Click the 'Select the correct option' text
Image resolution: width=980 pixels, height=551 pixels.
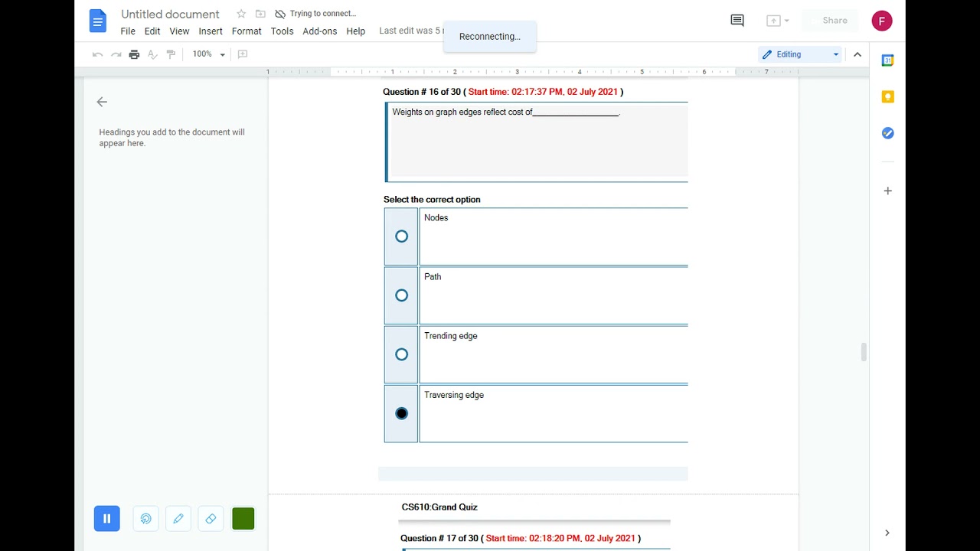(432, 200)
